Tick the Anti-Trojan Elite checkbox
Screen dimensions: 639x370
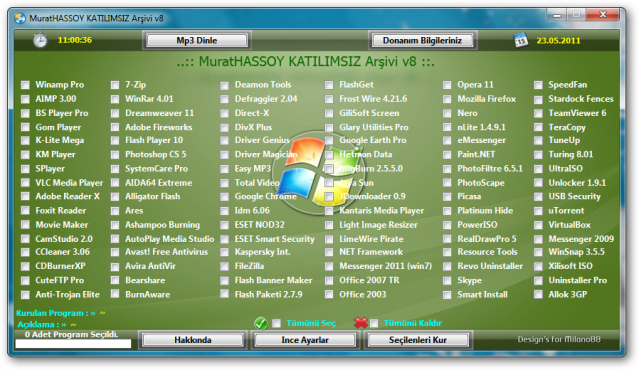(25, 295)
